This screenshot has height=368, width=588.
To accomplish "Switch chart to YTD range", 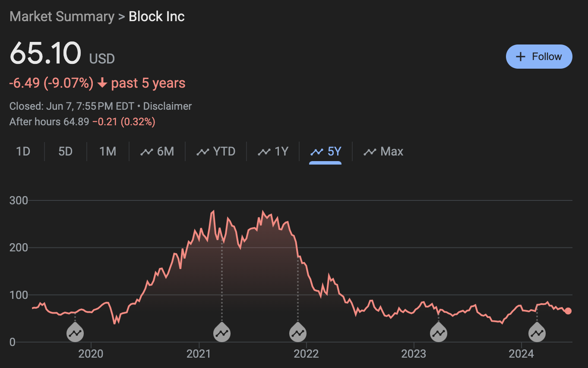I will pyautogui.click(x=216, y=152).
